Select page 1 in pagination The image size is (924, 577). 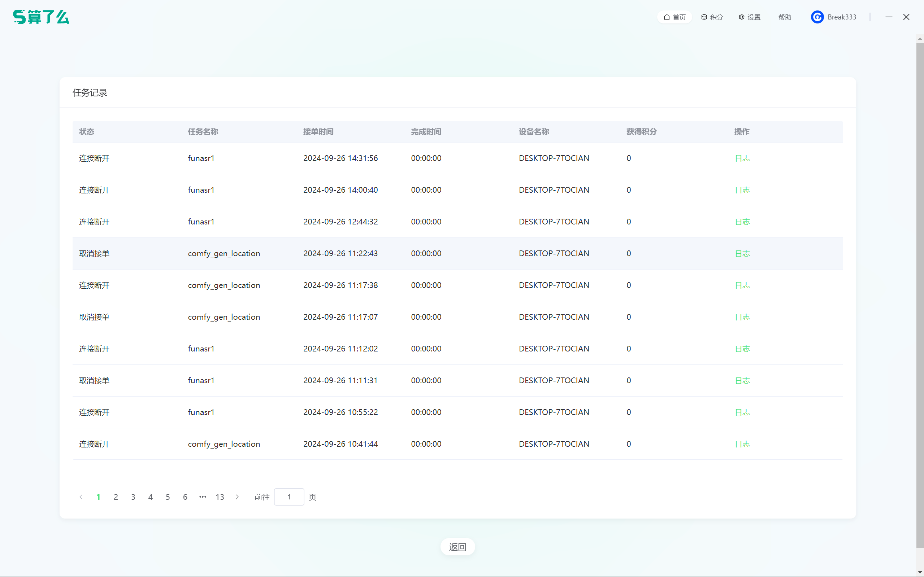tap(98, 497)
